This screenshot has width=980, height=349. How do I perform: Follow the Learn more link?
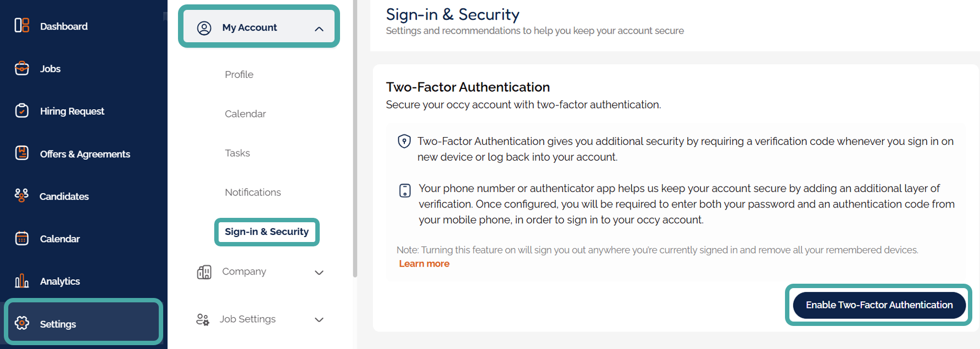424,264
